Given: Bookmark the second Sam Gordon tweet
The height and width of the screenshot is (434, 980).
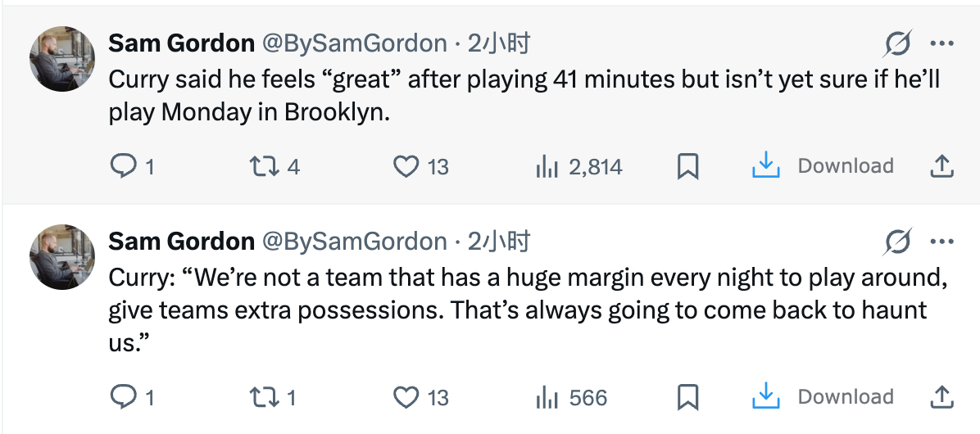Looking at the screenshot, I should coord(687,398).
